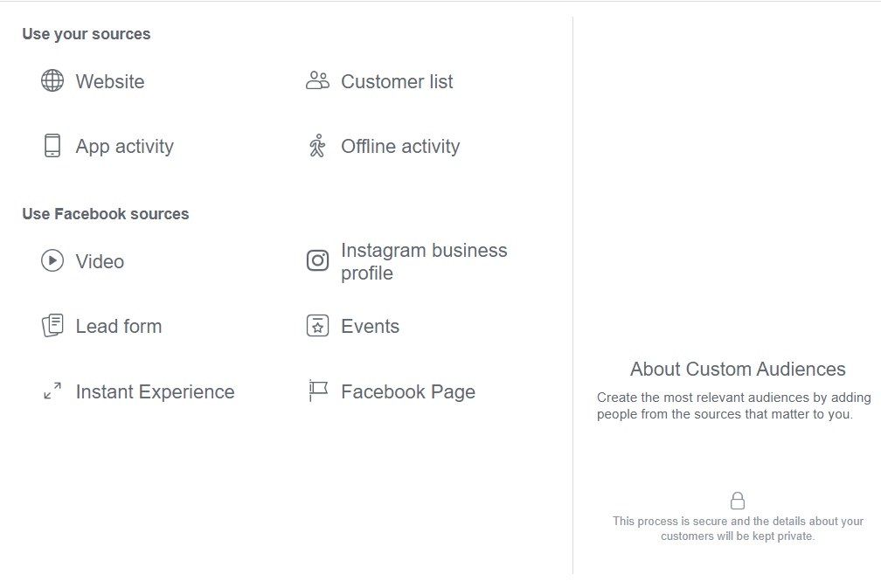Click the people icon for Customer list
881x588 pixels.
click(317, 80)
